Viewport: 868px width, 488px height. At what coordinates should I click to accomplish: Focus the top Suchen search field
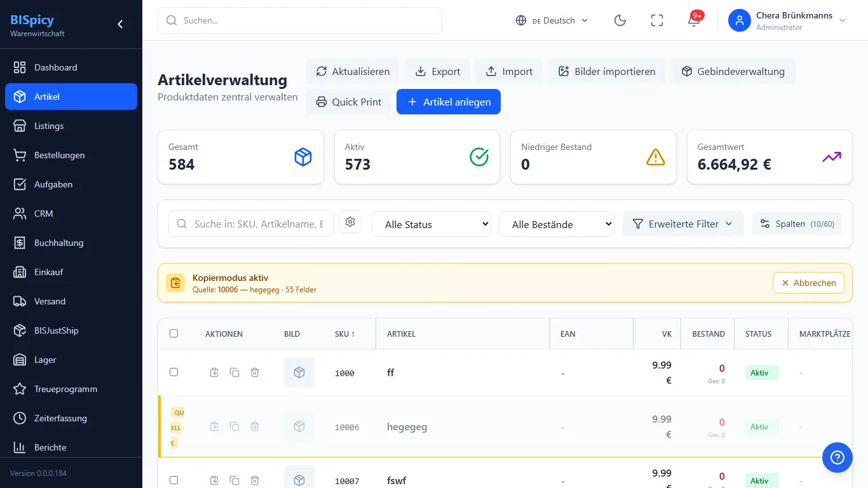click(300, 20)
